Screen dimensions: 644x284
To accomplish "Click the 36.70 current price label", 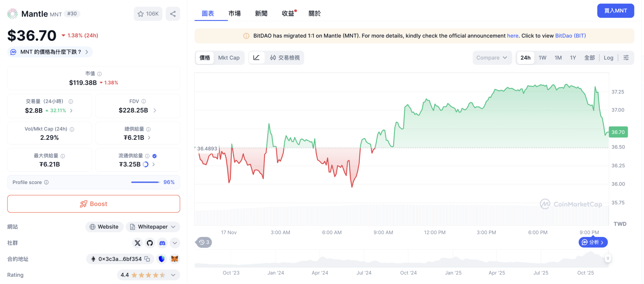I will [618, 132].
